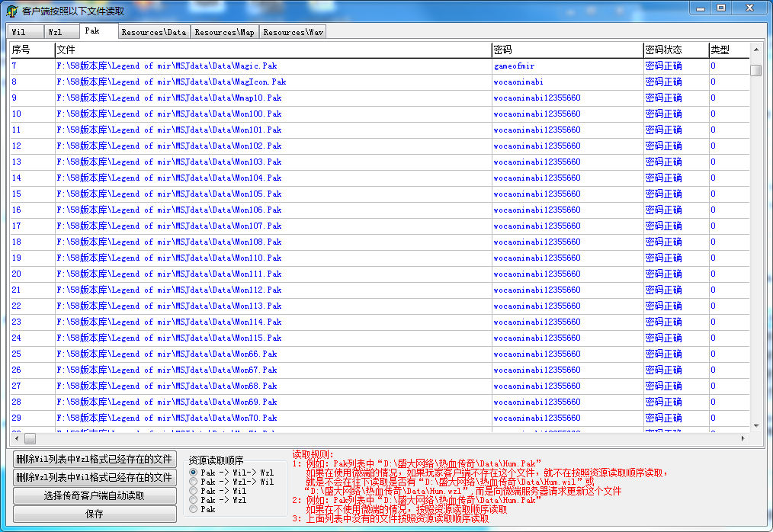Click the 密码状态 column header
The image size is (773, 532).
pos(663,50)
